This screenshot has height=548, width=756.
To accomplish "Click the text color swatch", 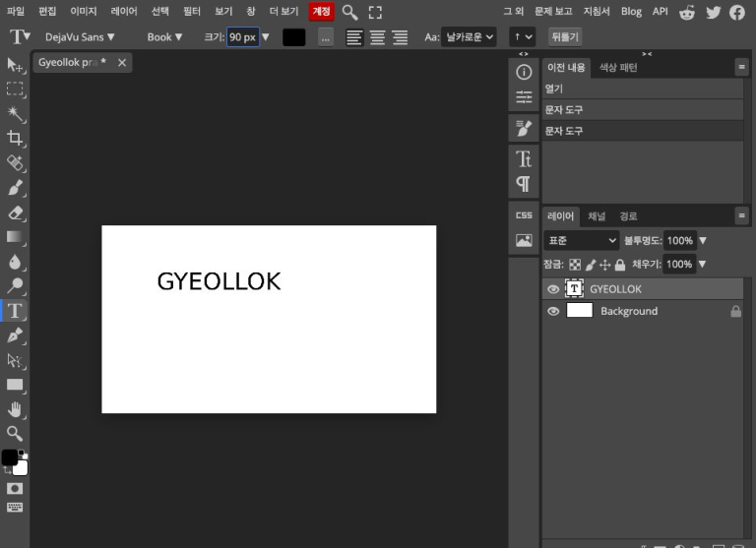I will [293, 37].
